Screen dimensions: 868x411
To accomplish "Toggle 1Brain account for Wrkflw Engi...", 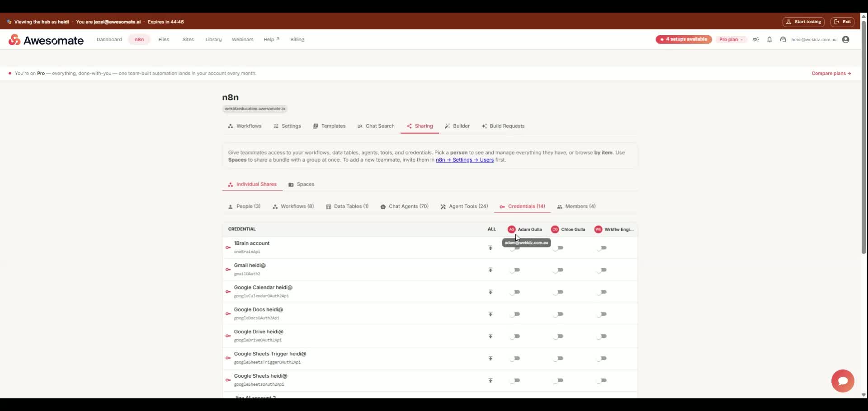I will click(x=602, y=248).
